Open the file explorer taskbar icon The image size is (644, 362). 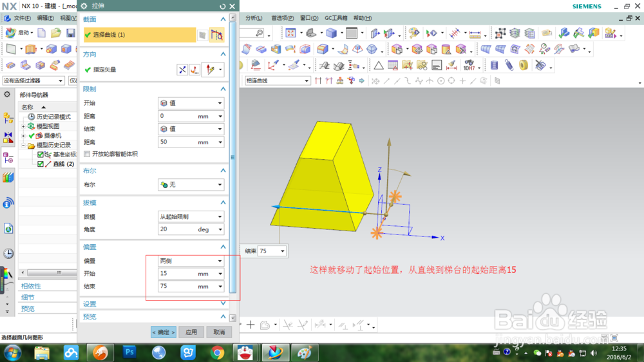click(41, 352)
